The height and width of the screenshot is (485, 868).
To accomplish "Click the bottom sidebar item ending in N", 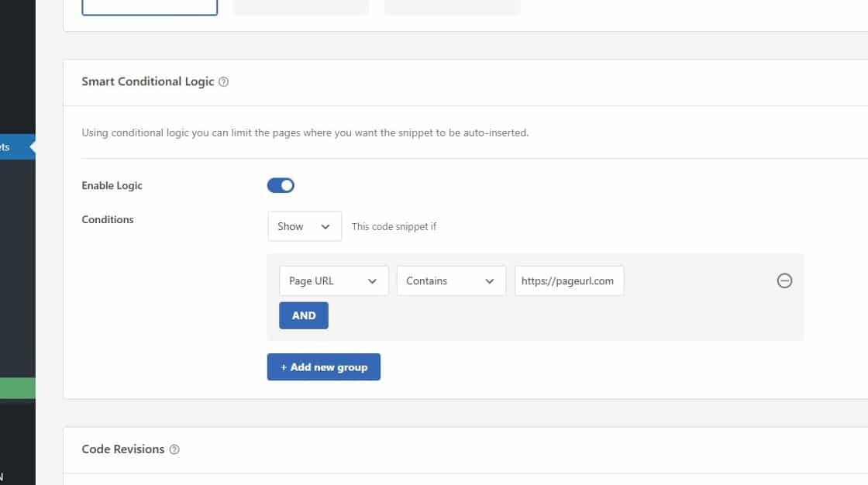I will pyautogui.click(x=2, y=477).
